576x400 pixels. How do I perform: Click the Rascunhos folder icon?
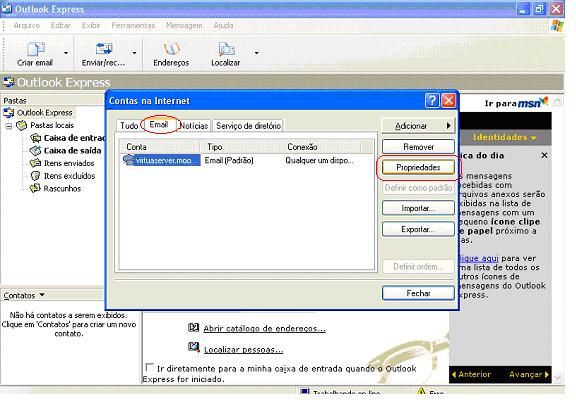coord(35,188)
